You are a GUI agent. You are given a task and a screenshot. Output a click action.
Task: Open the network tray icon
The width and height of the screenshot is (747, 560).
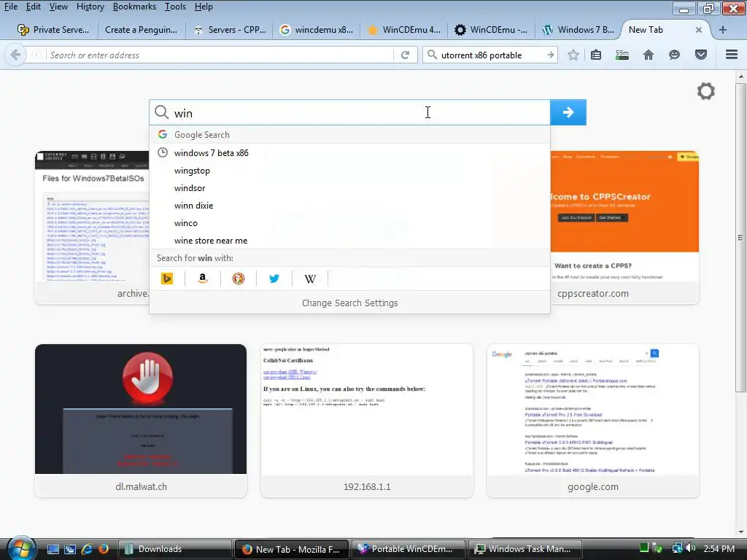click(677, 548)
